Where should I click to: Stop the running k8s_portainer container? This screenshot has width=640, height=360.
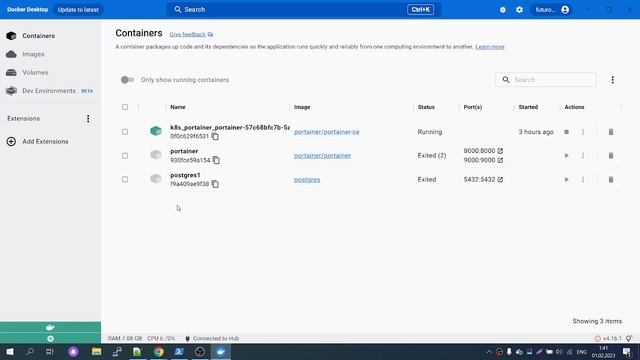(x=567, y=132)
